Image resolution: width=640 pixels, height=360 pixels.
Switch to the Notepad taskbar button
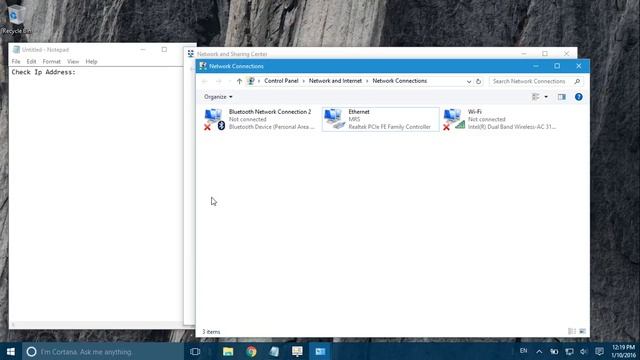point(274,351)
